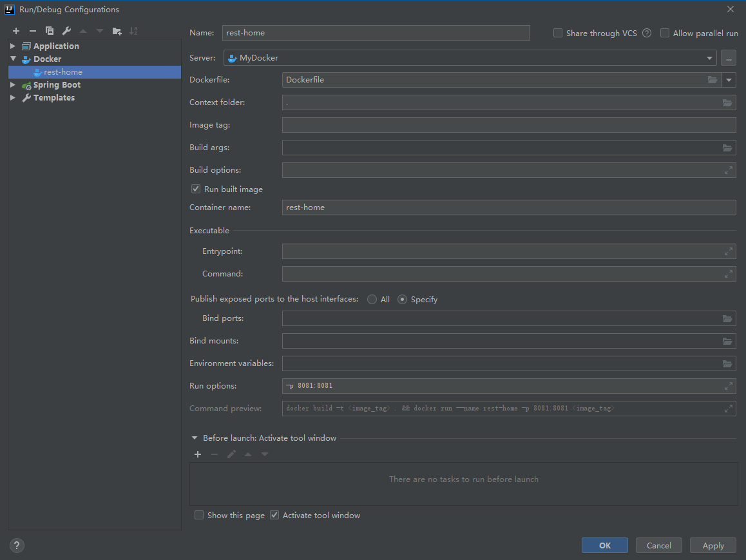746x560 pixels.
Task: Add a before-launch task with the plus icon
Action: (198, 454)
